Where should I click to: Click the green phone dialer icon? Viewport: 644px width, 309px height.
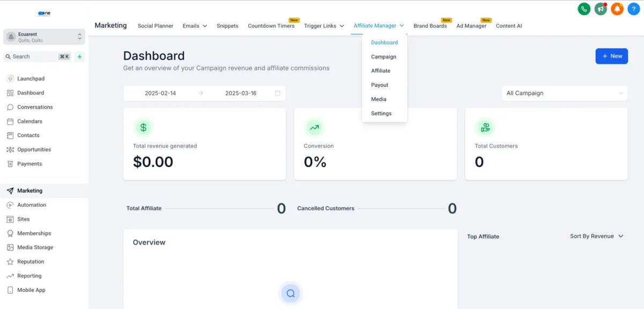[584, 9]
